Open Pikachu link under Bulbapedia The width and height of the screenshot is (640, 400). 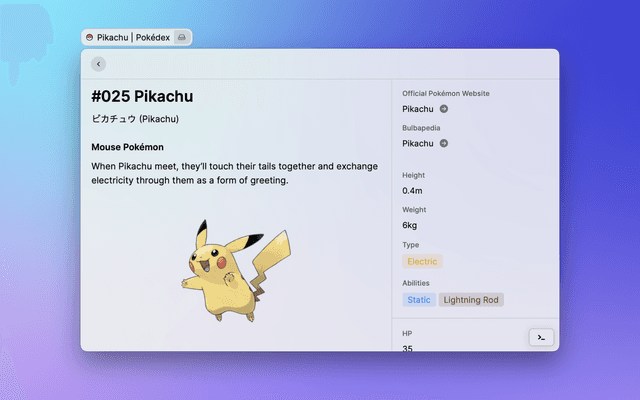pyautogui.click(x=418, y=143)
